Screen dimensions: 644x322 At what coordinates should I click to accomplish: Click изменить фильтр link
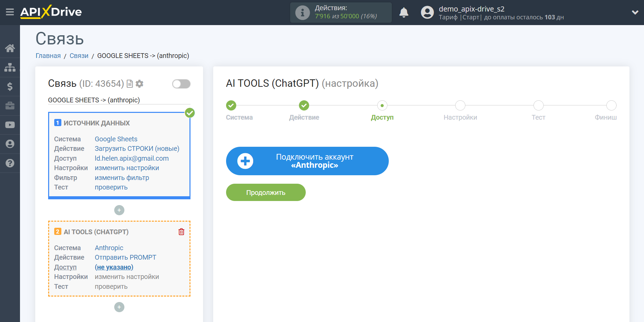click(x=122, y=178)
